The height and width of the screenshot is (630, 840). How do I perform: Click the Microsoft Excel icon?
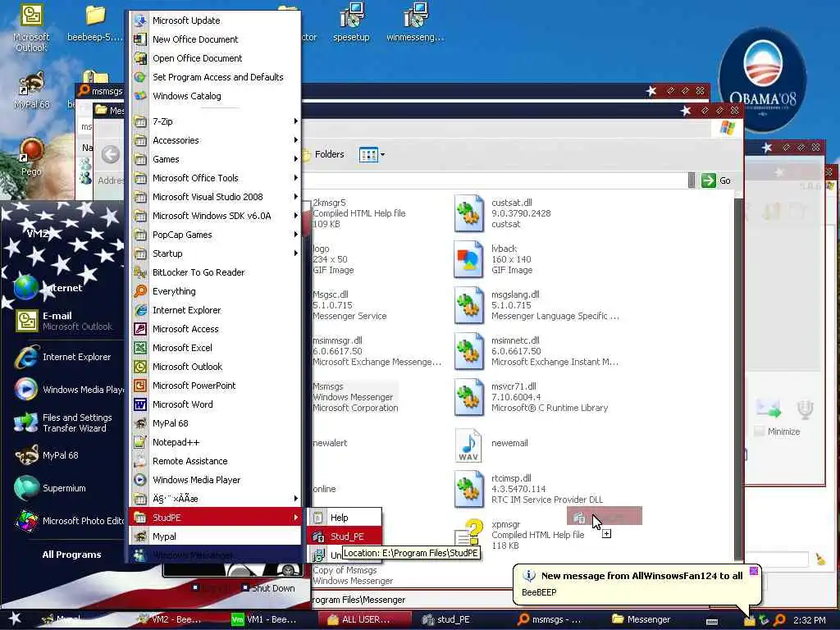click(x=140, y=348)
